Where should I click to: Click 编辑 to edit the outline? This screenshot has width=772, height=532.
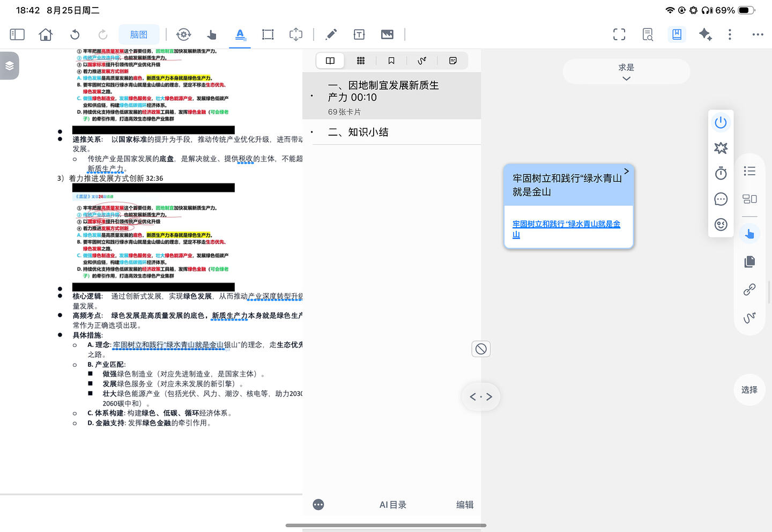pos(465,505)
